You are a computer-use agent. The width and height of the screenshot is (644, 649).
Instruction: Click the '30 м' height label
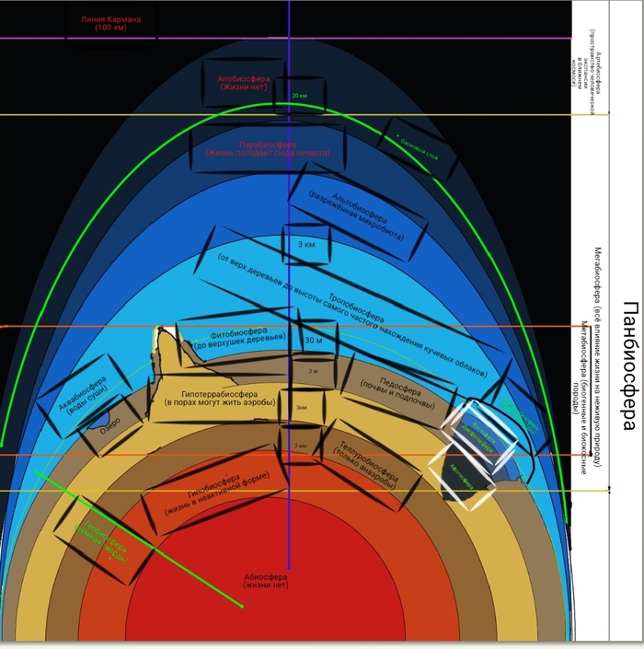[313, 341]
